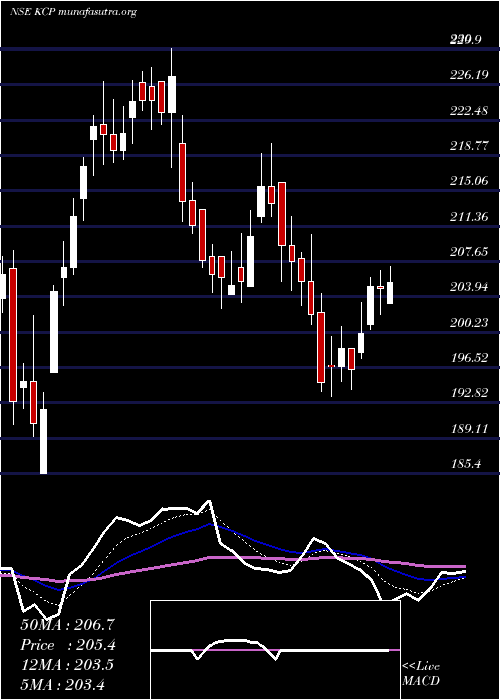This screenshot has height=700, width=500.
Task: Select the 203.94 price axis label
Action: [469, 287]
